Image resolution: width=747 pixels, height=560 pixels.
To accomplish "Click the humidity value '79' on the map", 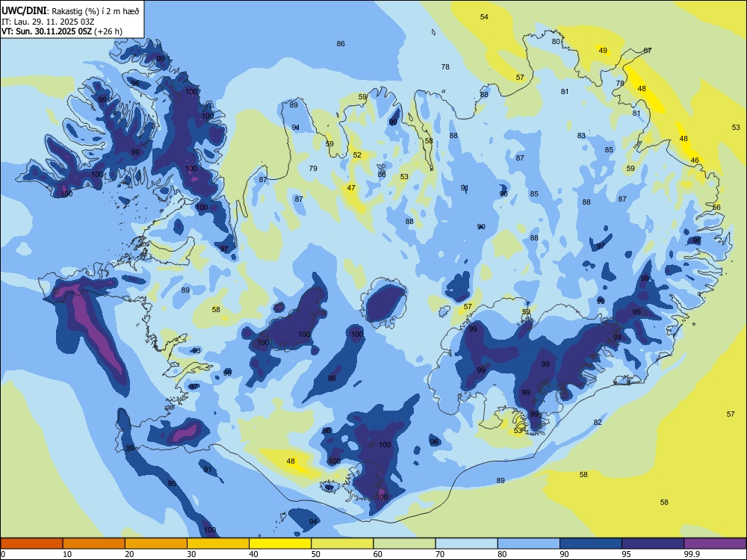I will pos(313,169).
